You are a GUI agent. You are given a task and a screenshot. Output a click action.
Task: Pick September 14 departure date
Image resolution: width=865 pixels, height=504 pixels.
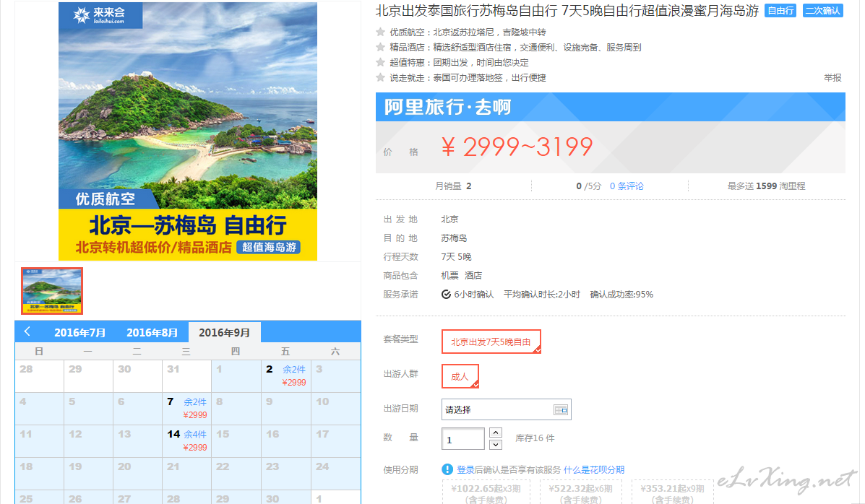coord(187,440)
